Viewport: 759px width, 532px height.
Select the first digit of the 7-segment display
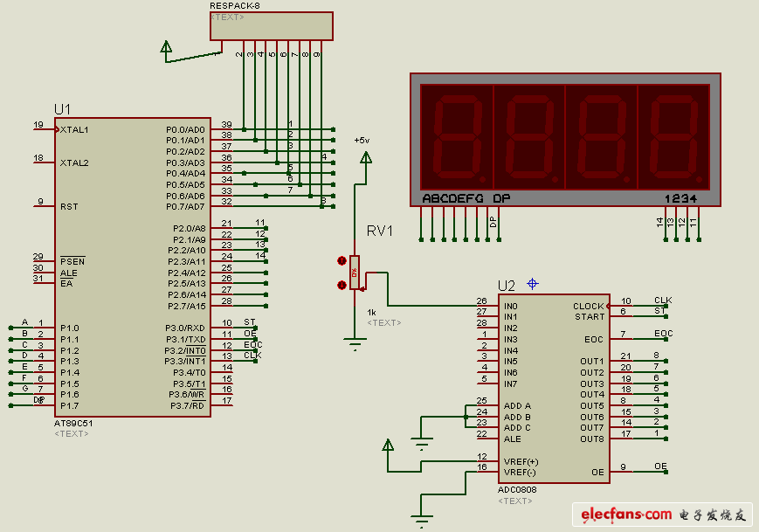coord(457,137)
